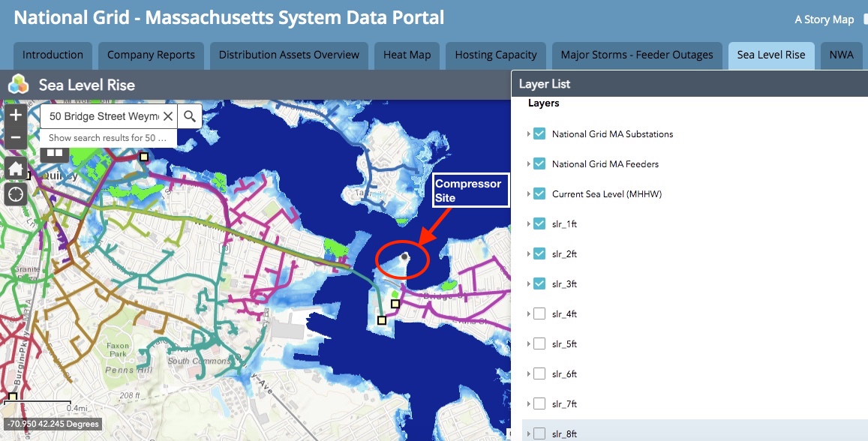This screenshot has height=441, width=868.
Task: Expand the slr_6ft layer entry
Action: pyautogui.click(x=528, y=373)
